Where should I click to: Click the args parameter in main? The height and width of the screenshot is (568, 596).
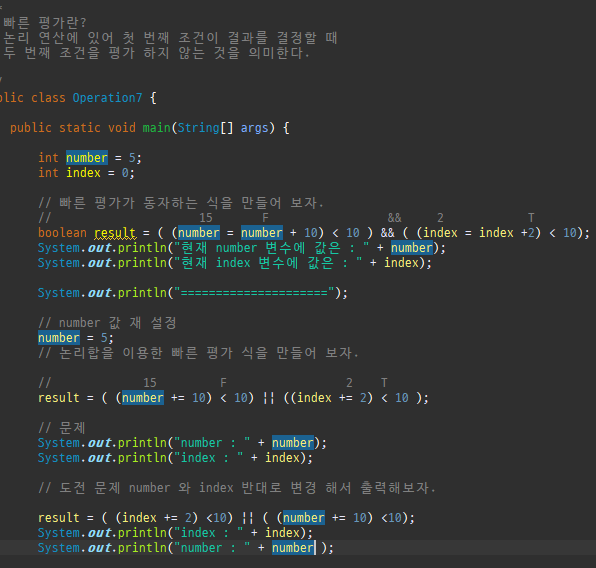(254, 128)
